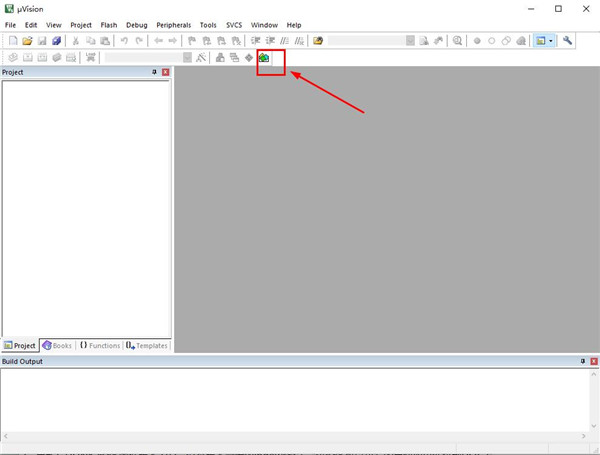This screenshot has width=600, height=455.
Task: Click Build Output scroll down arrow
Action: coord(594,426)
